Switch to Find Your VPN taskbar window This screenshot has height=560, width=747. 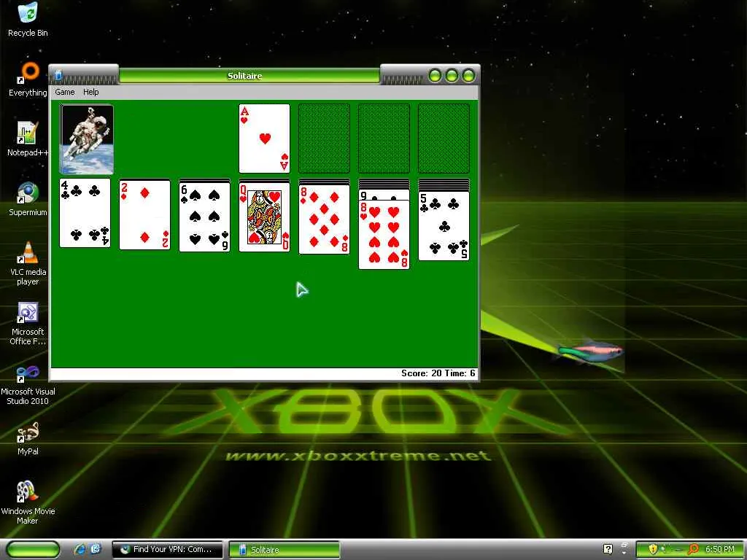click(x=167, y=550)
